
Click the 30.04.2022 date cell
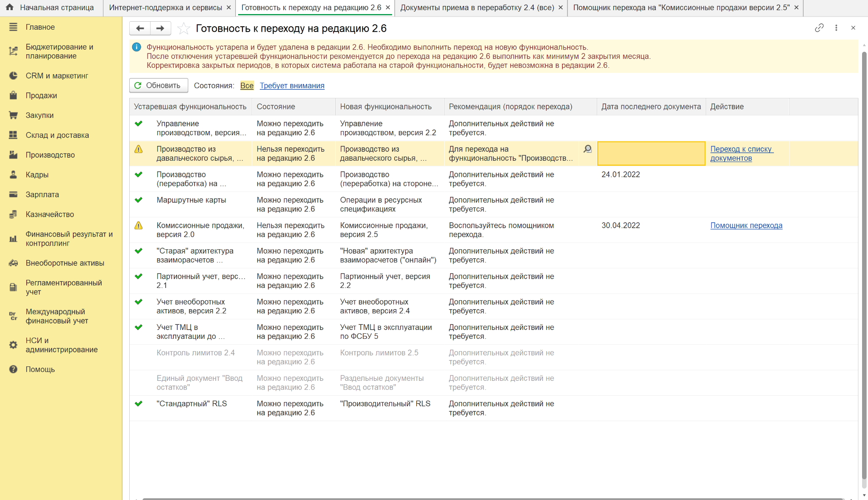651,230
